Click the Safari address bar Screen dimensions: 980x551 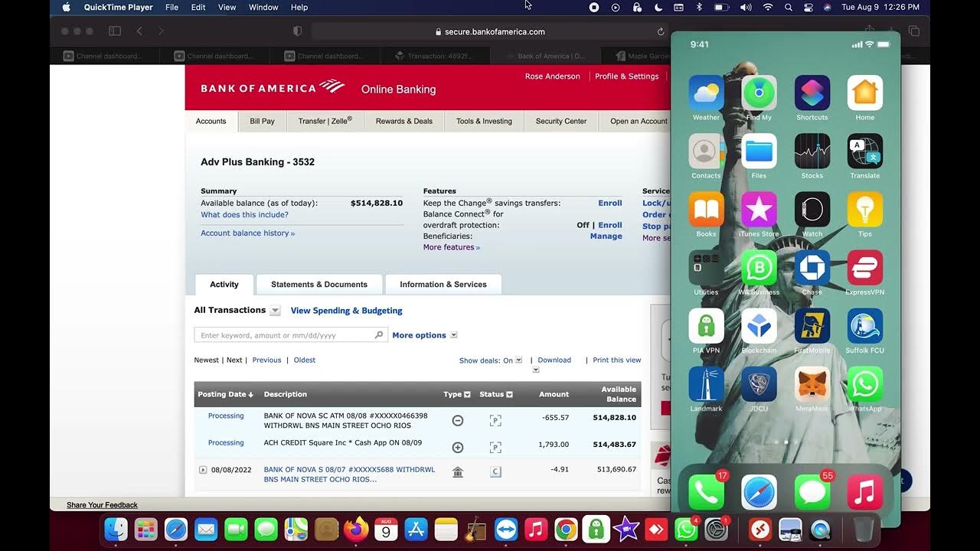pyautogui.click(x=490, y=31)
